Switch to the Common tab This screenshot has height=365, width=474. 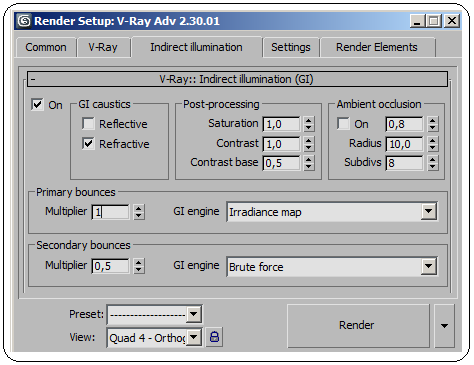tap(46, 48)
